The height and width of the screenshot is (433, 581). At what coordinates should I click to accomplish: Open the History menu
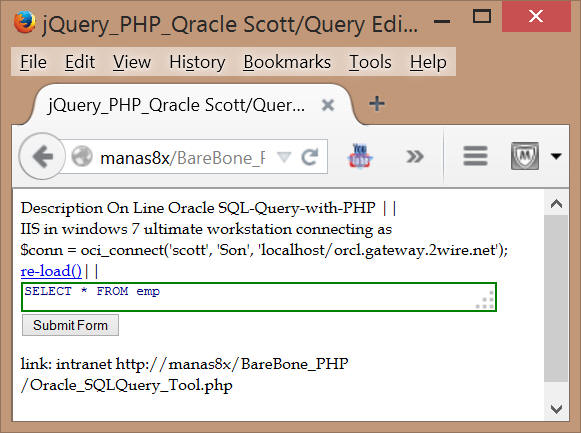(197, 62)
